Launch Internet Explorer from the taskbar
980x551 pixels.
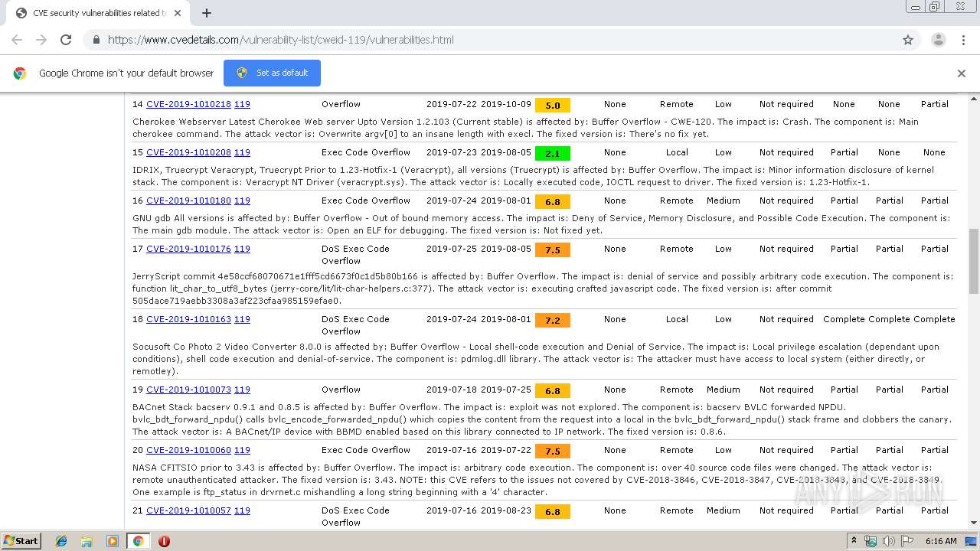(61, 541)
